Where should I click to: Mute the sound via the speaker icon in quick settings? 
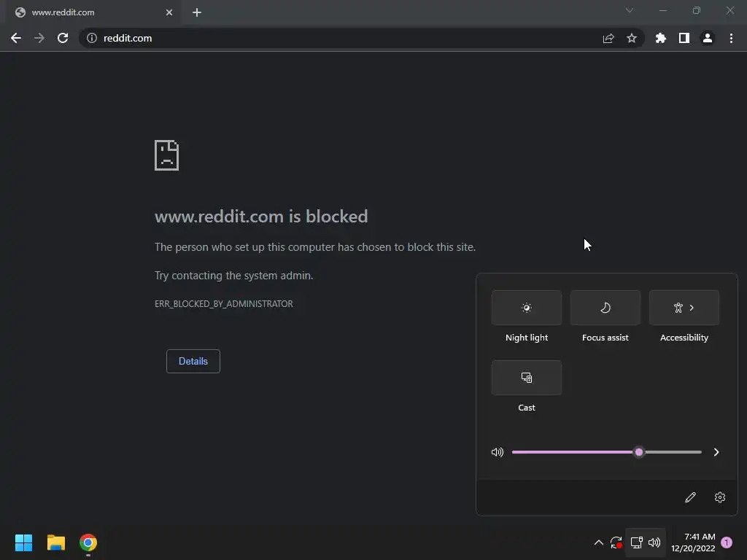click(498, 452)
